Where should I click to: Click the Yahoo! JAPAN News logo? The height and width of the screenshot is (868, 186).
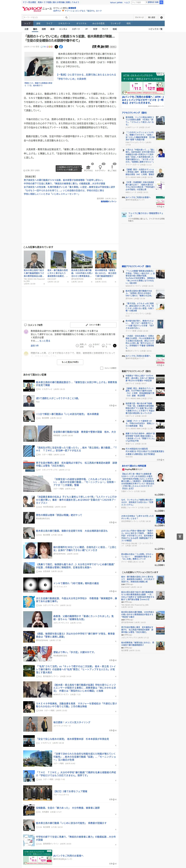coord(37,9)
